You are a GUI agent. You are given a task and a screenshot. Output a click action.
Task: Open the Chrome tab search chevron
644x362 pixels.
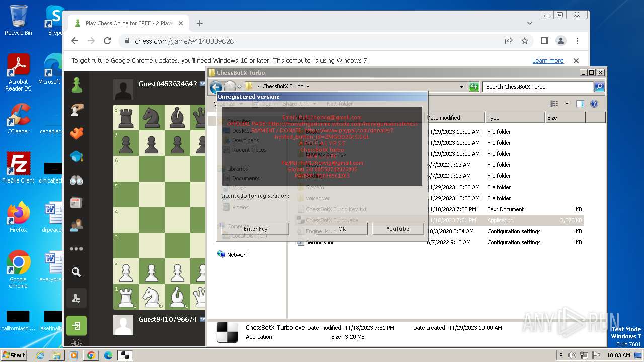(x=530, y=23)
